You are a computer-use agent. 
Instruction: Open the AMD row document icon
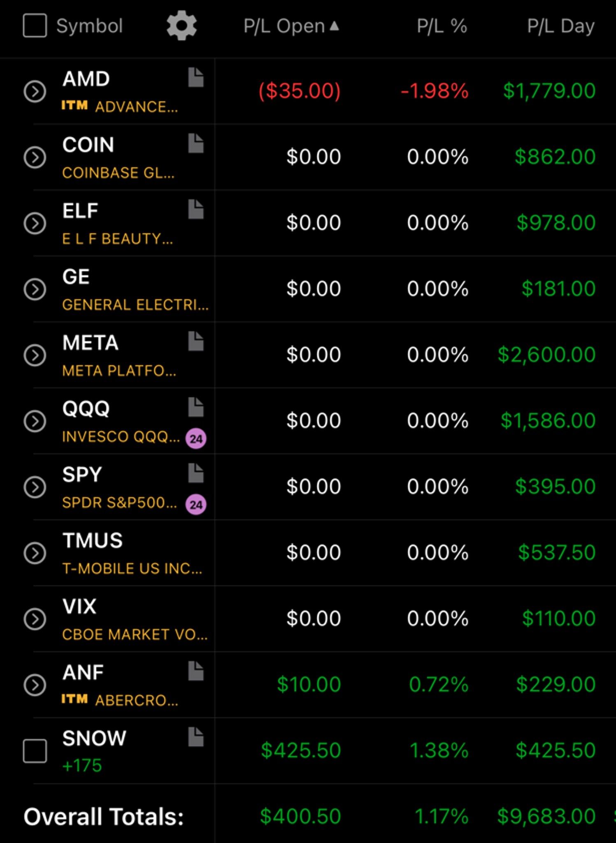[x=196, y=77]
